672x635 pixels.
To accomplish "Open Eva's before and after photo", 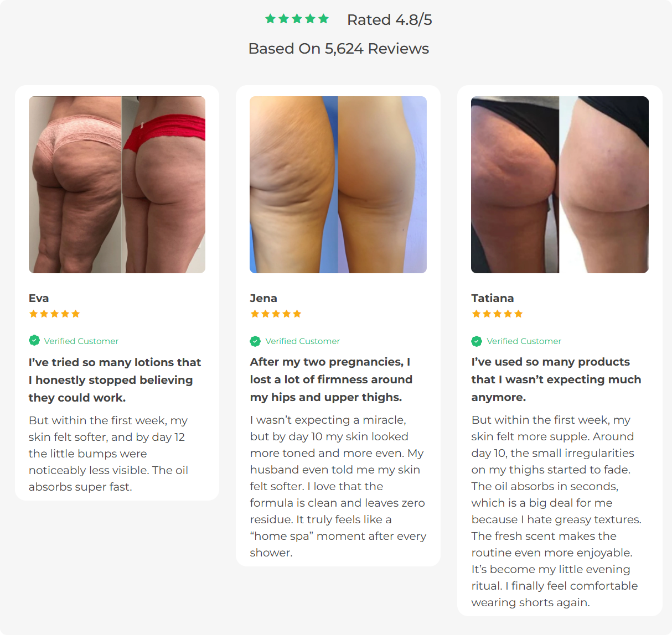I will [x=117, y=185].
